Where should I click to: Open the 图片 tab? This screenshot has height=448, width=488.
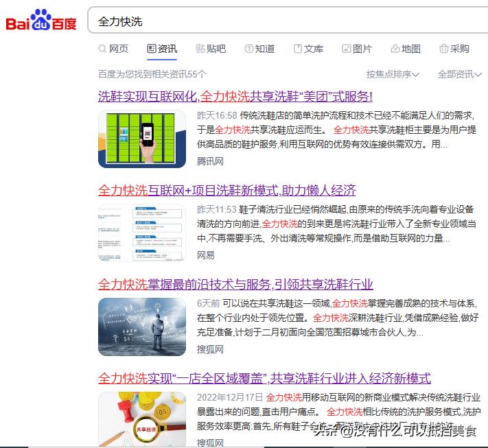click(357, 49)
